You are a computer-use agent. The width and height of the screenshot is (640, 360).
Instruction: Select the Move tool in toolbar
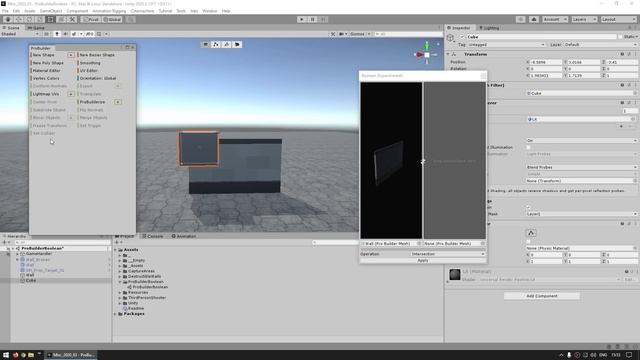pyautogui.click(x=18, y=19)
